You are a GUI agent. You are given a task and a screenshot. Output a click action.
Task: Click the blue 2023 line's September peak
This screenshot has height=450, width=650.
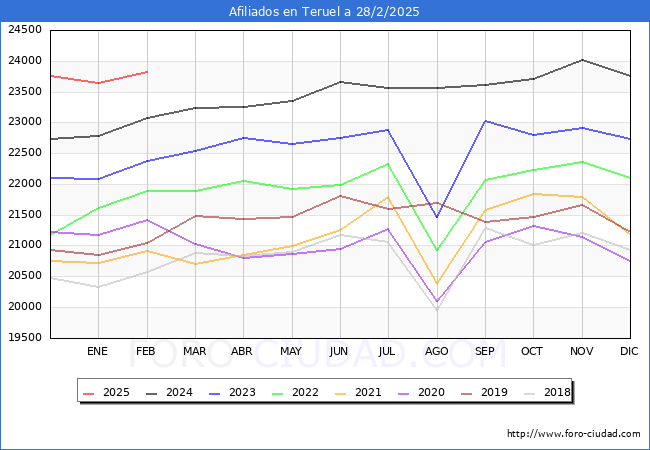click(x=485, y=121)
